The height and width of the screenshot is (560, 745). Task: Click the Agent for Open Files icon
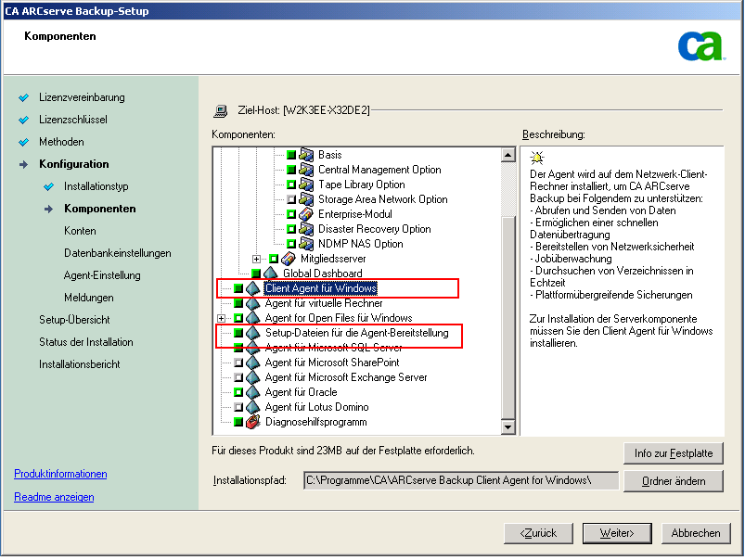[x=252, y=318]
